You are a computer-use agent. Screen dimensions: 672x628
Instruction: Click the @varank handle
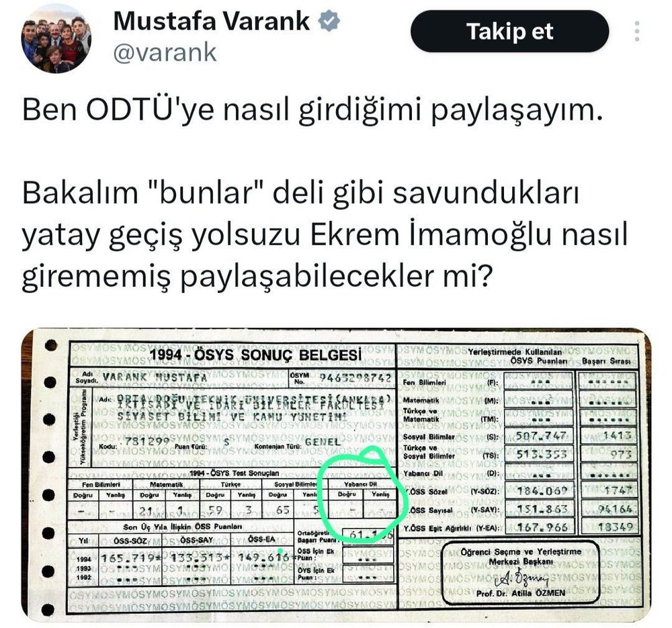[165, 52]
